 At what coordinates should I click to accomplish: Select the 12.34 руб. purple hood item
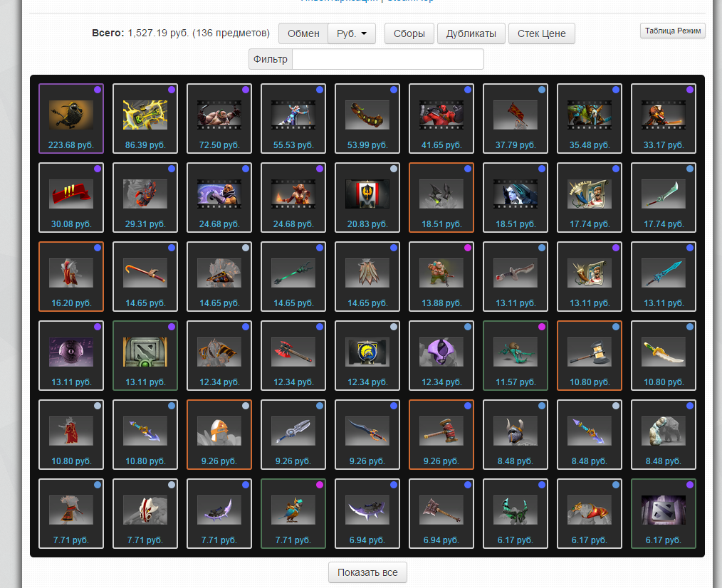tap(441, 355)
